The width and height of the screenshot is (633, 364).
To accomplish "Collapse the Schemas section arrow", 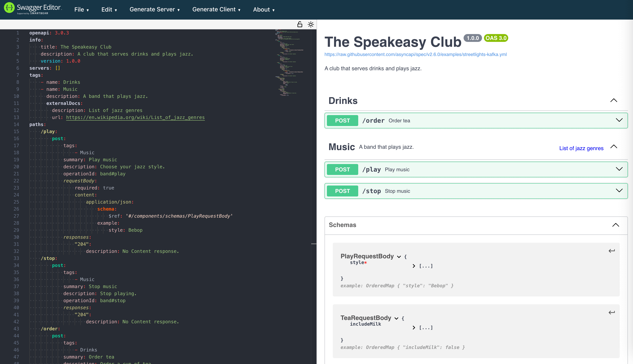I will [616, 225].
